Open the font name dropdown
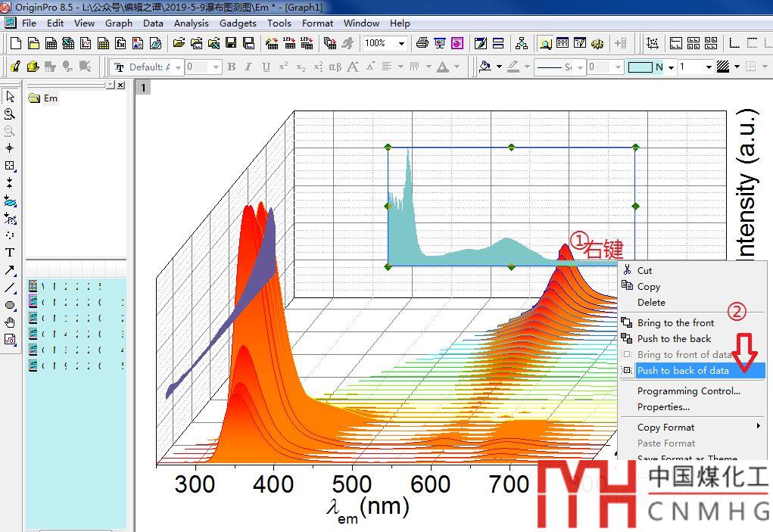 click(x=179, y=67)
